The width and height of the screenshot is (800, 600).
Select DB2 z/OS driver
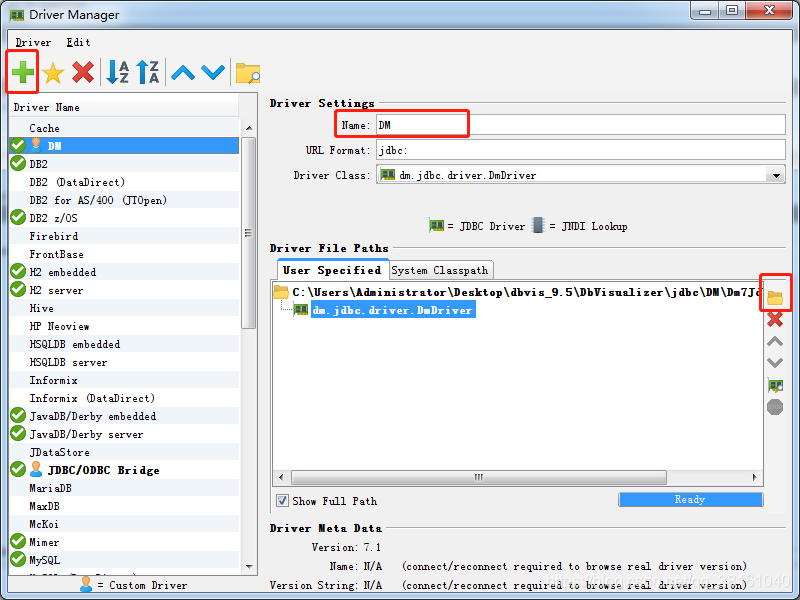pyautogui.click(x=124, y=218)
